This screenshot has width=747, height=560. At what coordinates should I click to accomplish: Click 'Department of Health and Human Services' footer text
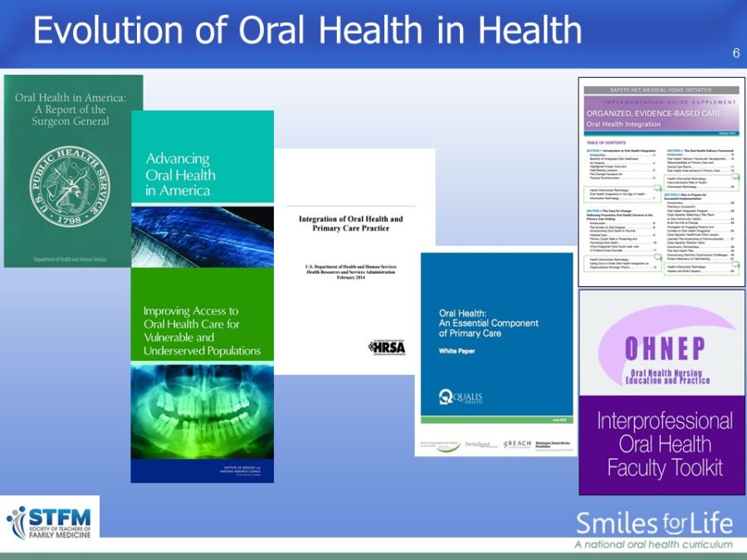(70, 260)
